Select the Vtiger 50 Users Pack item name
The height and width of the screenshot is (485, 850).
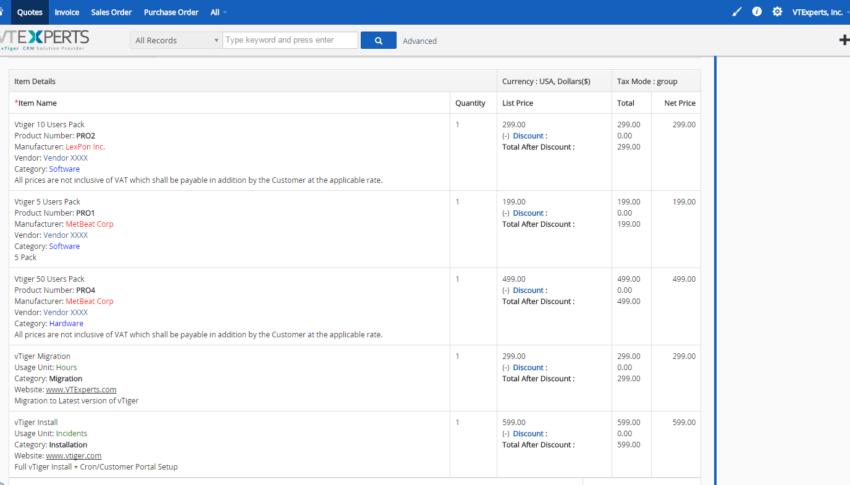tap(49, 279)
